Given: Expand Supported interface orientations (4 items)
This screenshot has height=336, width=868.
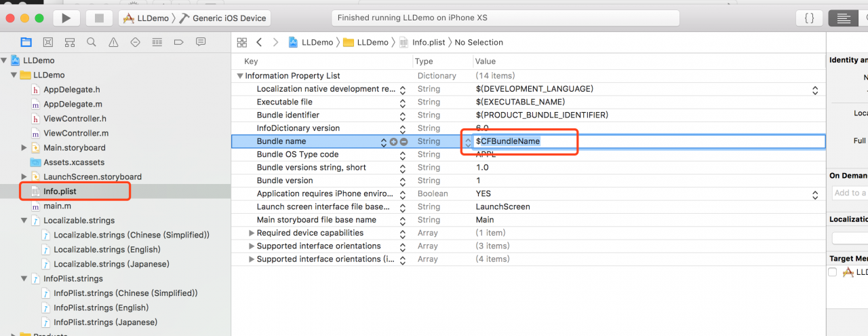Looking at the screenshot, I should [x=252, y=259].
